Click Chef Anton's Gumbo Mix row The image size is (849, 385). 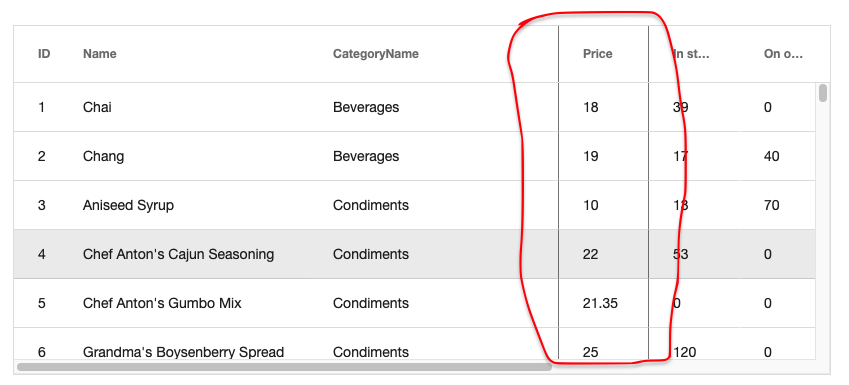coord(414,303)
